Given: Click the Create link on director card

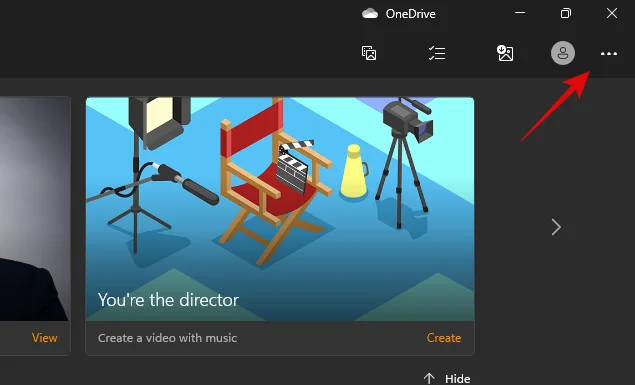Looking at the screenshot, I should (x=444, y=338).
